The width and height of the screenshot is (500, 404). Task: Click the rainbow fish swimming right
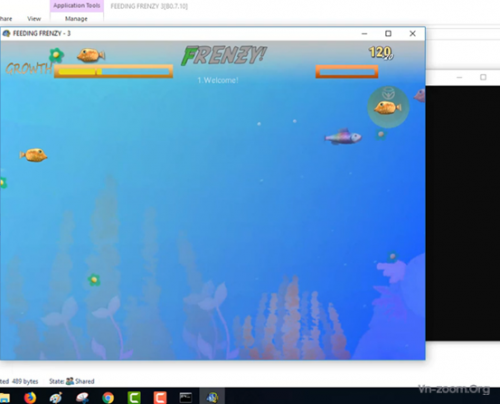(343, 137)
